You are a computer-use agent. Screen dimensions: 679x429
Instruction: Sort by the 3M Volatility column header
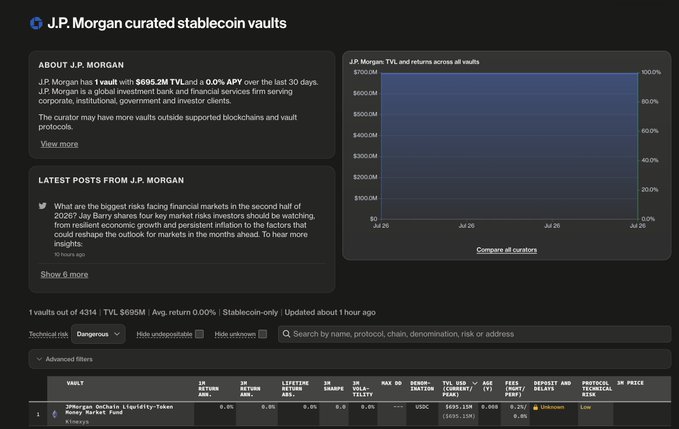click(362, 389)
